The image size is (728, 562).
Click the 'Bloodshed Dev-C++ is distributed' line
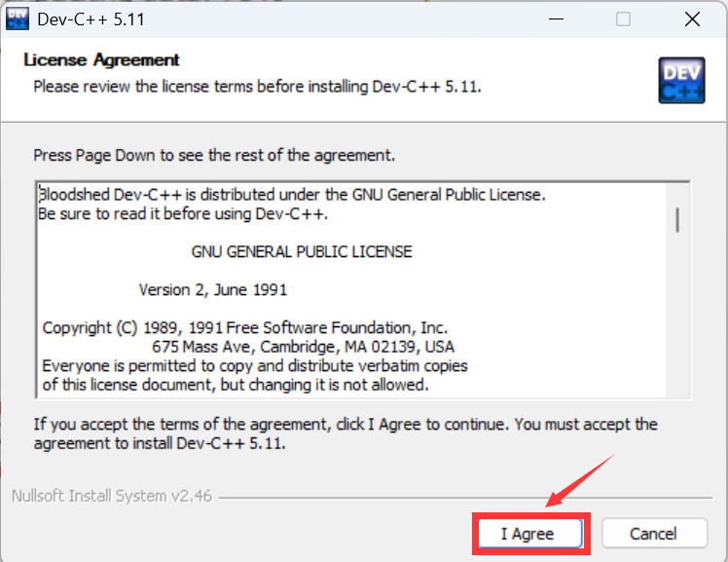coord(292,195)
